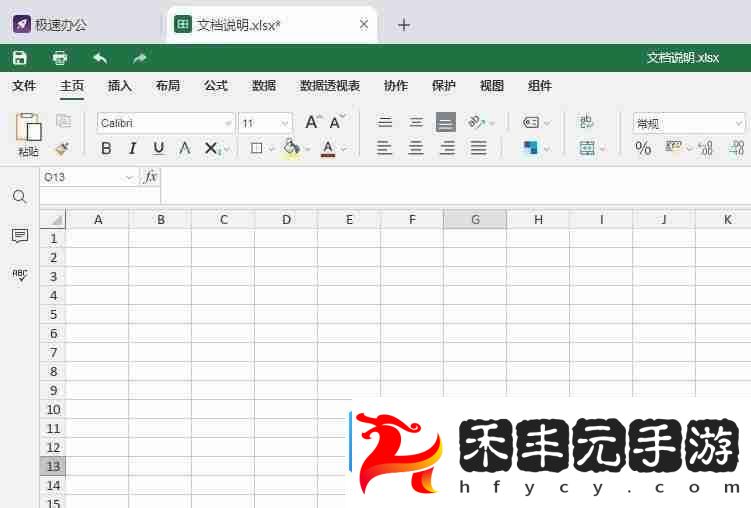The width and height of the screenshot is (751, 508).
Task: Open the ABC spell check panel
Action: pos(20,274)
